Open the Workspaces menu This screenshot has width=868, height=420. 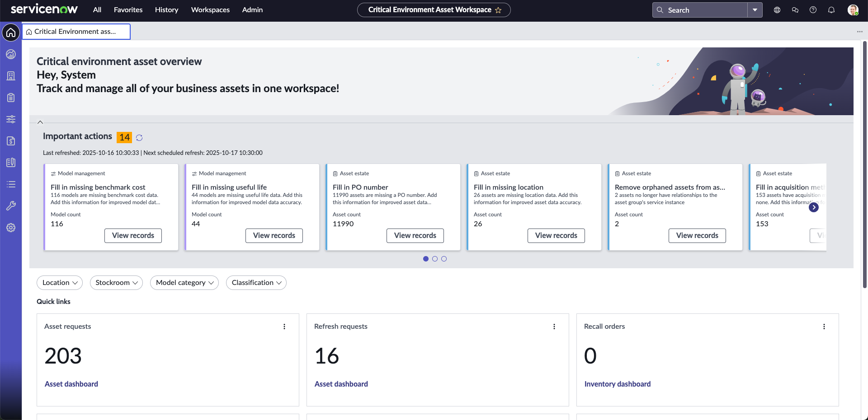tap(211, 10)
